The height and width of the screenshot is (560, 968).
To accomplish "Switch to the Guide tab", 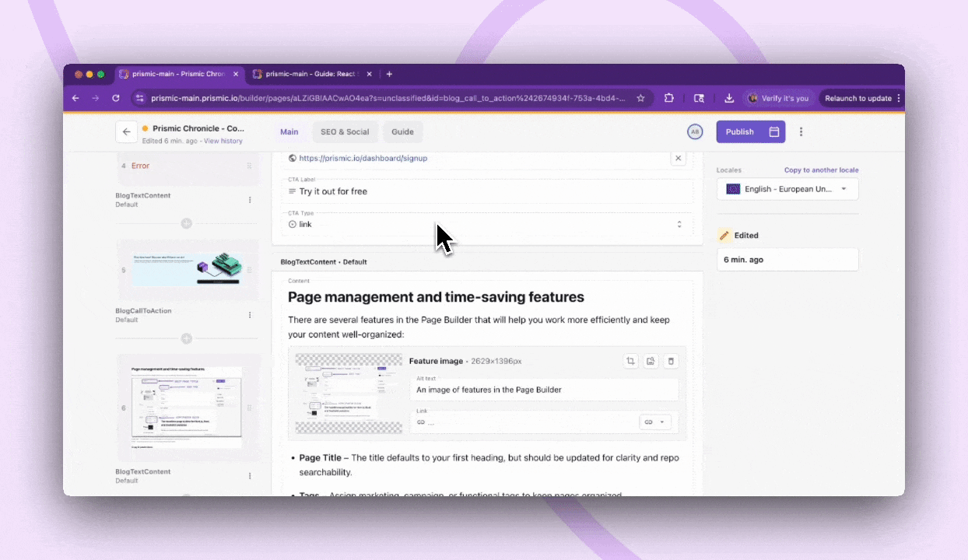I will 402,132.
